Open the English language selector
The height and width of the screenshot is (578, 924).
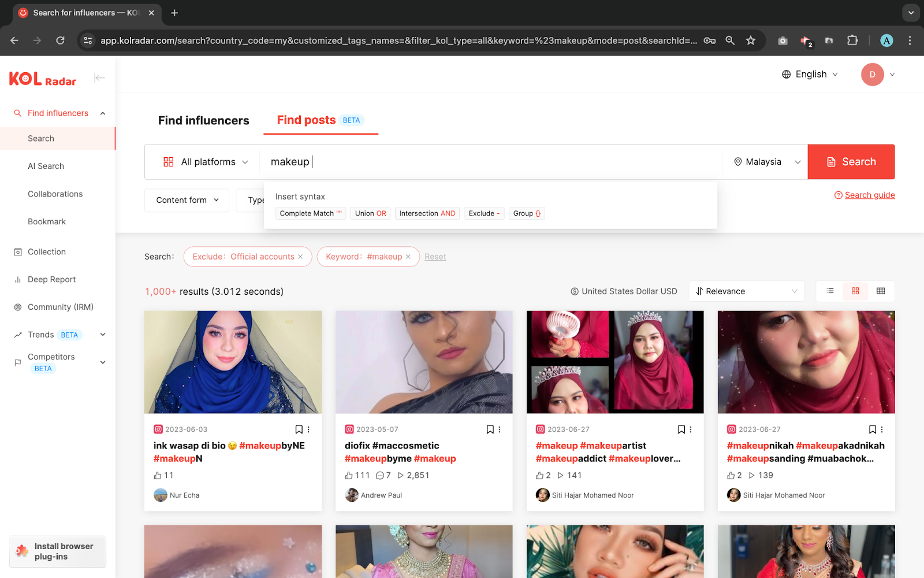pyautogui.click(x=810, y=75)
